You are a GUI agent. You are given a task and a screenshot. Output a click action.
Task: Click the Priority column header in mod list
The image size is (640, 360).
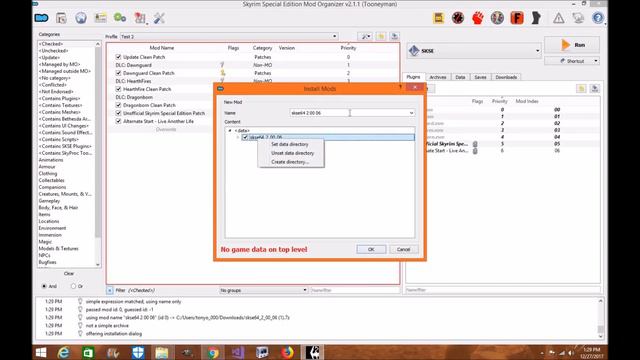(348, 48)
